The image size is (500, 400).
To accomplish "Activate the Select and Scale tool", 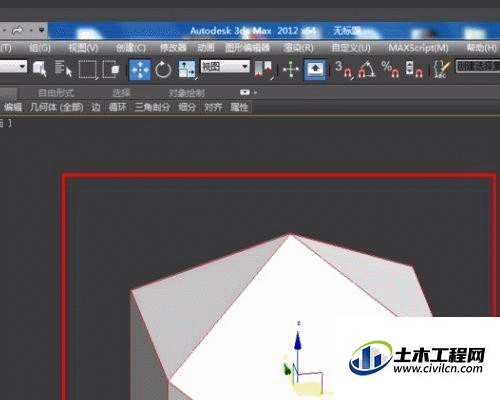I will pyautogui.click(x=187, y=70).
